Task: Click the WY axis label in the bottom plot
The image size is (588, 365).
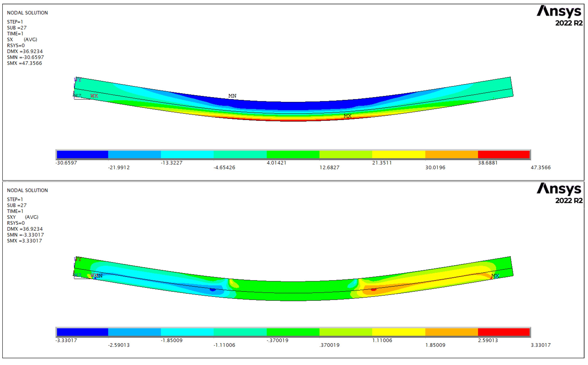Action: (78, 259)
